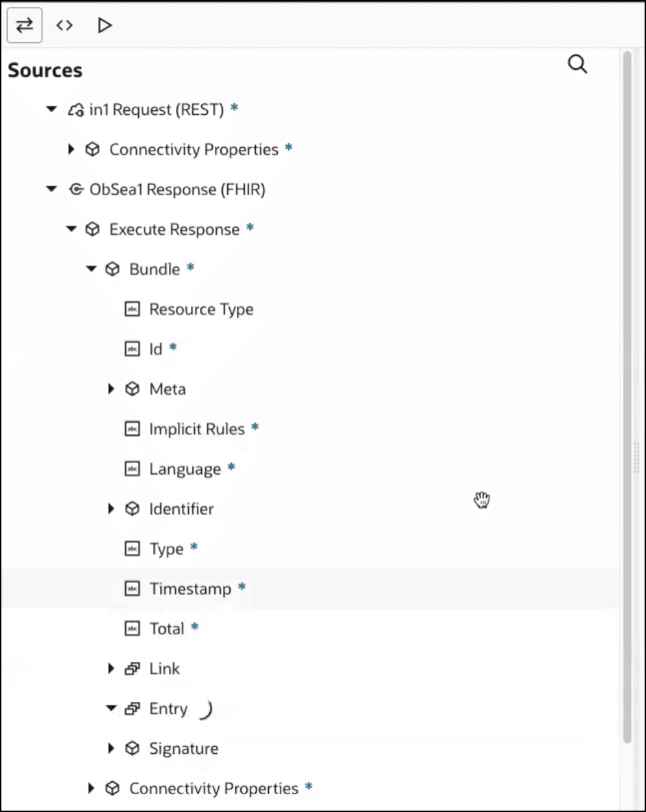Collapse the Execute Response node
This screenshot has height=812, width=646.
71,229
